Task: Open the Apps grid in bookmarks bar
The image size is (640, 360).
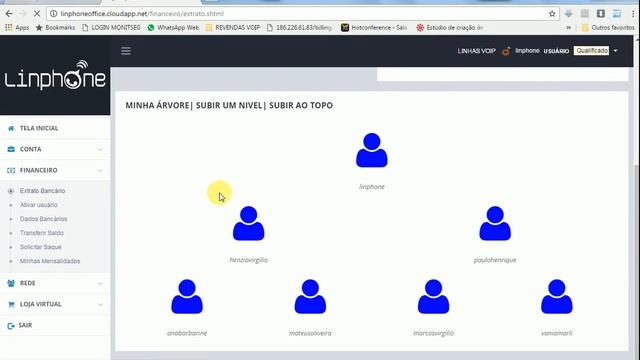Action: pyautogui.click(x=17, y=27)
